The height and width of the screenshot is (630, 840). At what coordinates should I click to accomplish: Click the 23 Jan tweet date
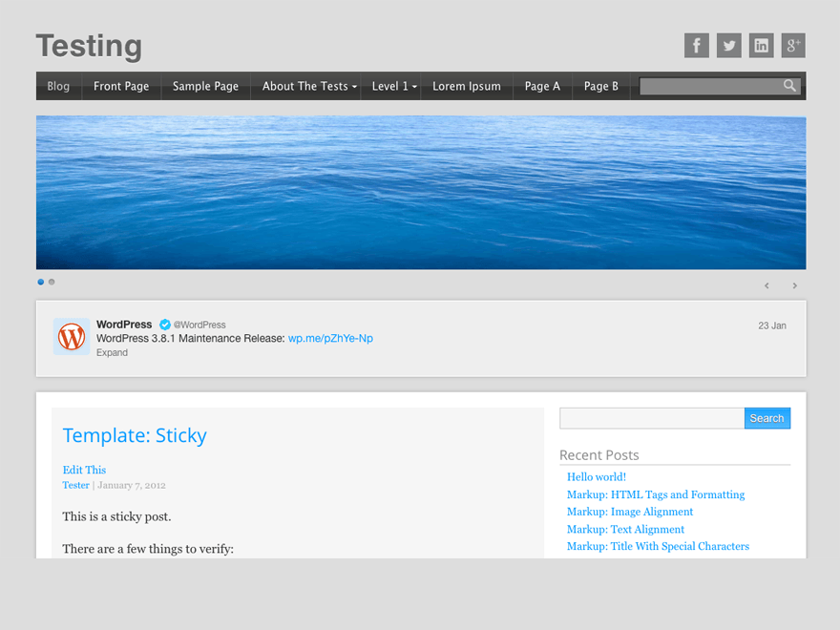pos(772,325)
